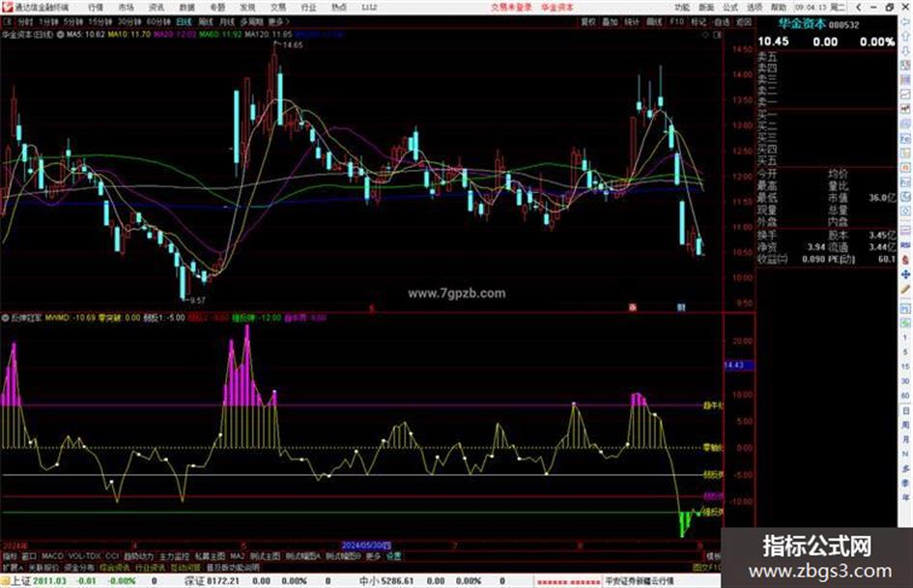The image size is (913, 588).
Task: Select the 关联报价 tab
Action: point(44,567)
